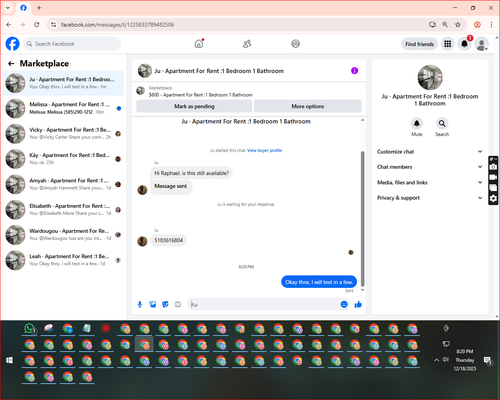This screenshot has height=400, width=500.
Task: Open the Friends icon in top navigation
Action: pyautogui.click(x=247, y=44)
